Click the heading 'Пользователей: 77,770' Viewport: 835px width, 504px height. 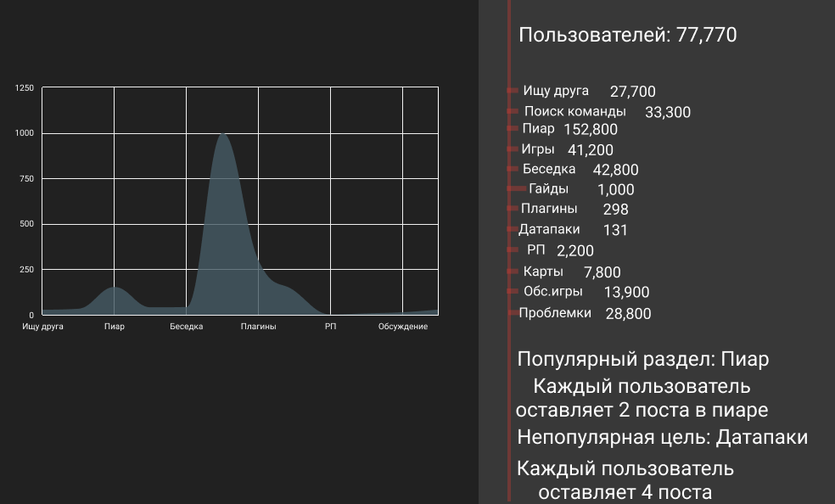coord(627,35)
